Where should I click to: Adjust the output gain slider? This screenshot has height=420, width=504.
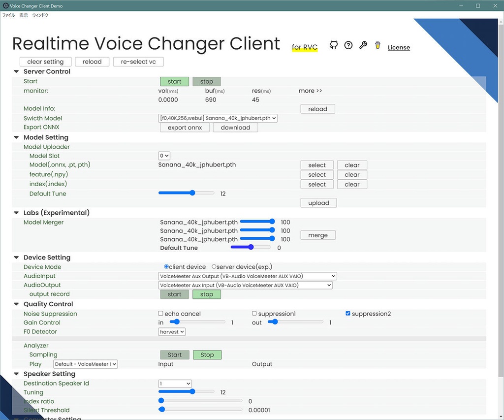pyautogui.click(x=295, y=322)
